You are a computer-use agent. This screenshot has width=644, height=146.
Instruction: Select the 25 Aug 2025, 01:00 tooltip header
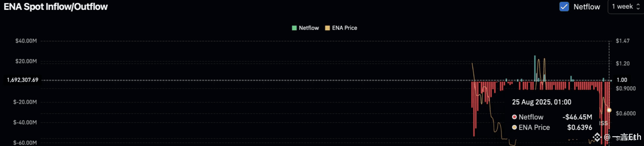(x=542, y=102)
